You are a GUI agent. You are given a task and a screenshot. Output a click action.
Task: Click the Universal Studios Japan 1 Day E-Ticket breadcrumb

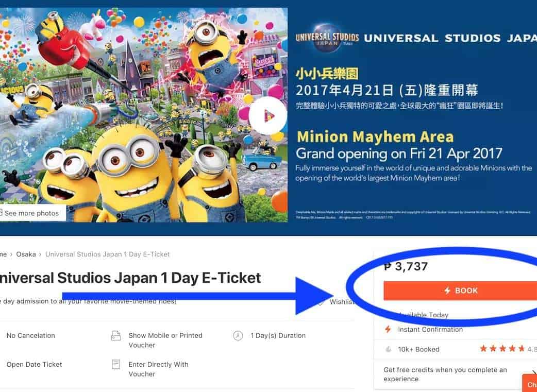click(108, 254)
